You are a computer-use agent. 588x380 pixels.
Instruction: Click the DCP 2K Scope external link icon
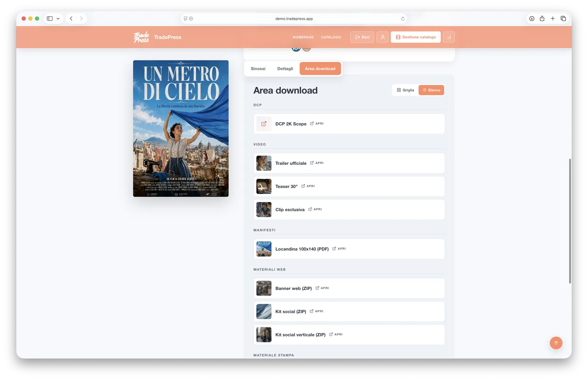pos(264,124)
